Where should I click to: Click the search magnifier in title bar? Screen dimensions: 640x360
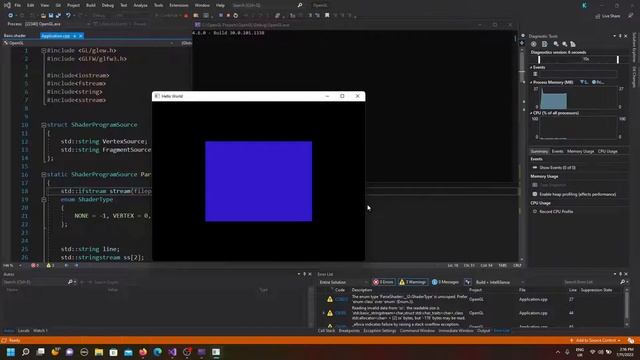coord(300,5)
